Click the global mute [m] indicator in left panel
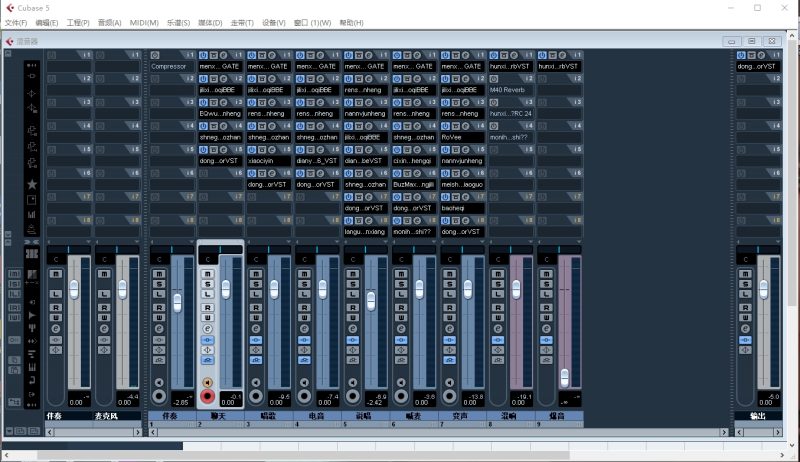The width and height of the screenshot is (800, 462). pyautogui.click(x=14, y=274)
